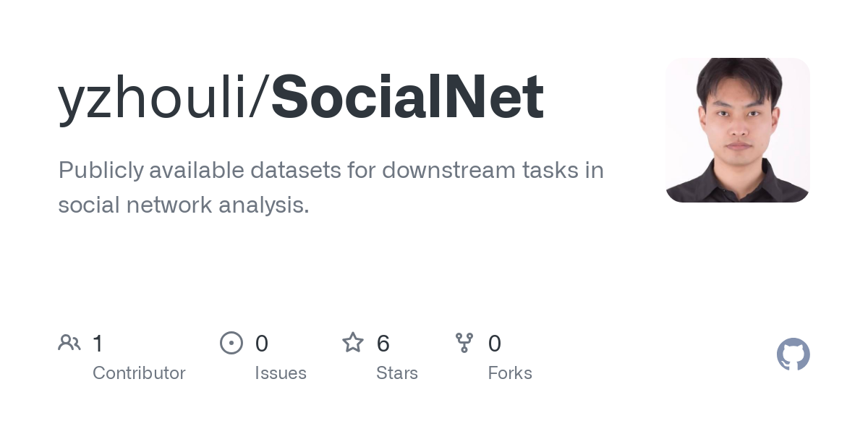Click the issues circle-dot icon
The height and width of the screenshot is (434, 868).
[231, 343]
